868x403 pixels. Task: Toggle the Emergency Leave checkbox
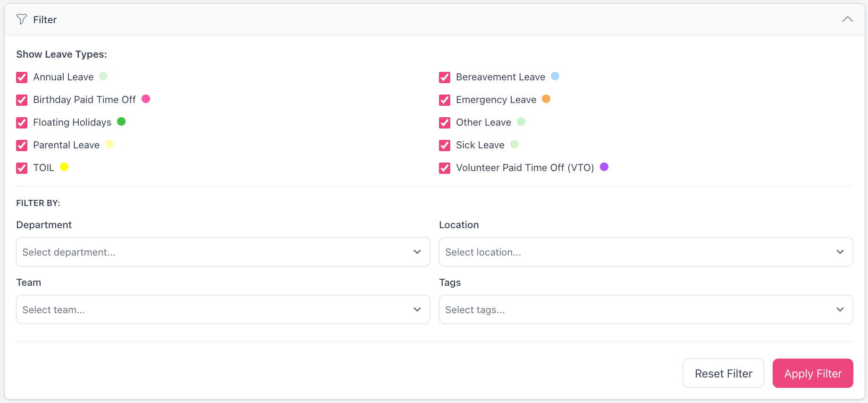pos(445,100)
